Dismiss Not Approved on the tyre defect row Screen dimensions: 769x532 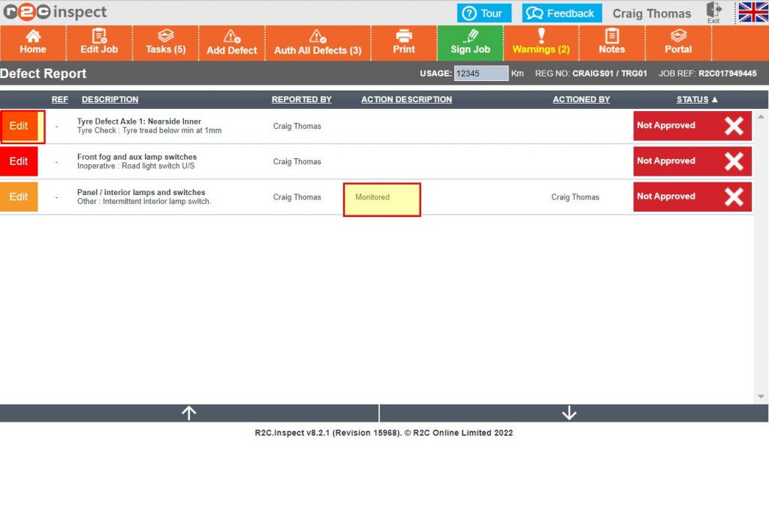(734, 126)
